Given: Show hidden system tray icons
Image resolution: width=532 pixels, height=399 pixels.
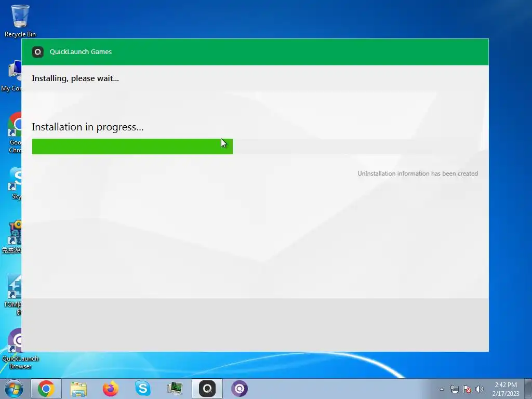Looking at the screenshot, I should click(x=442, y=390).
